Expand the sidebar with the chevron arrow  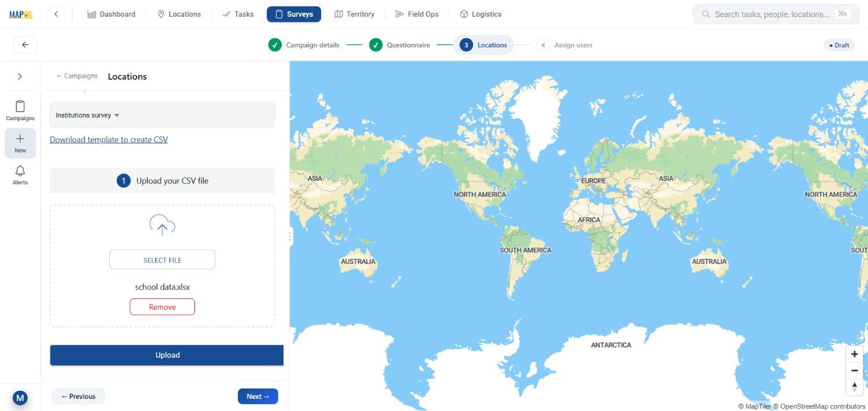coord(20,76)
